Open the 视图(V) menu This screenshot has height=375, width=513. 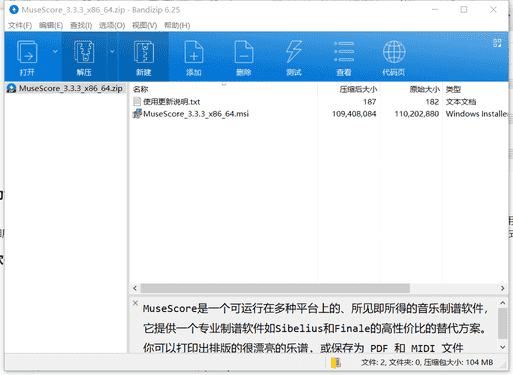[144, 25]
